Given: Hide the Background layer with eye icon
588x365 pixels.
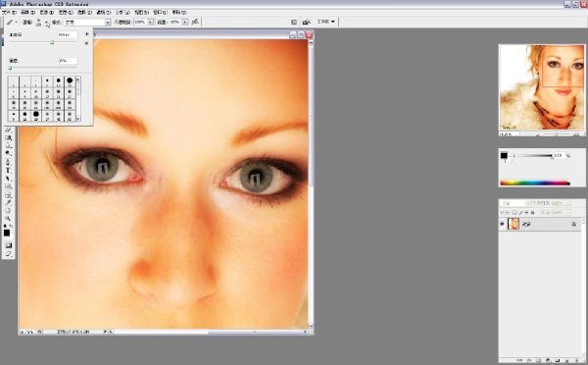Looking at the screenshot, I should 502,224.
